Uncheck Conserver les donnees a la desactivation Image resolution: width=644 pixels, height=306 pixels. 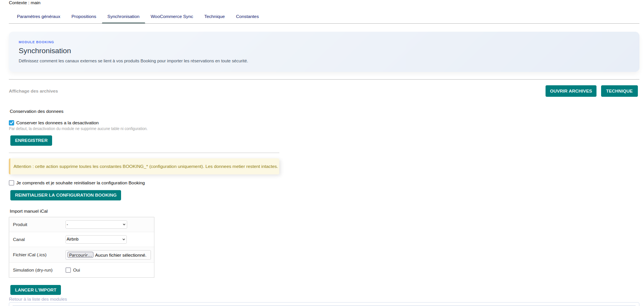tap(11, 123)
